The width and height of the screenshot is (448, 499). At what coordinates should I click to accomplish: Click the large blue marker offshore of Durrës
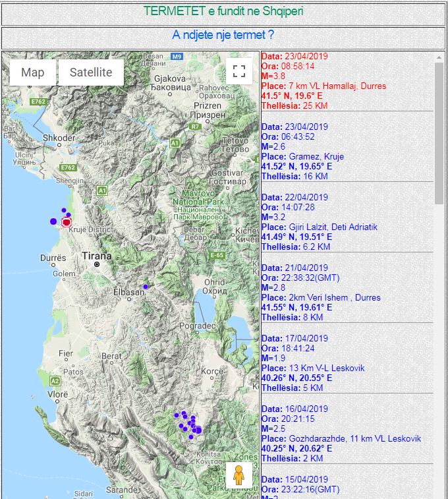coord(53,221)
